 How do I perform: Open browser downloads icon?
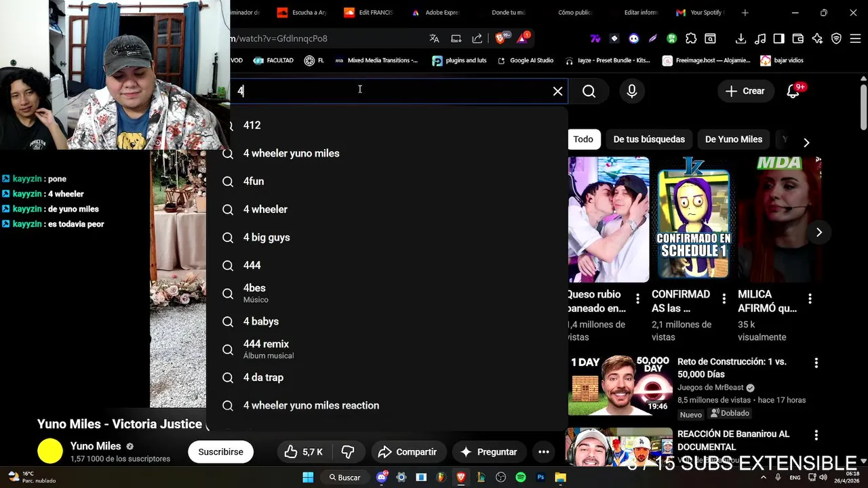(x=741, y=39)
